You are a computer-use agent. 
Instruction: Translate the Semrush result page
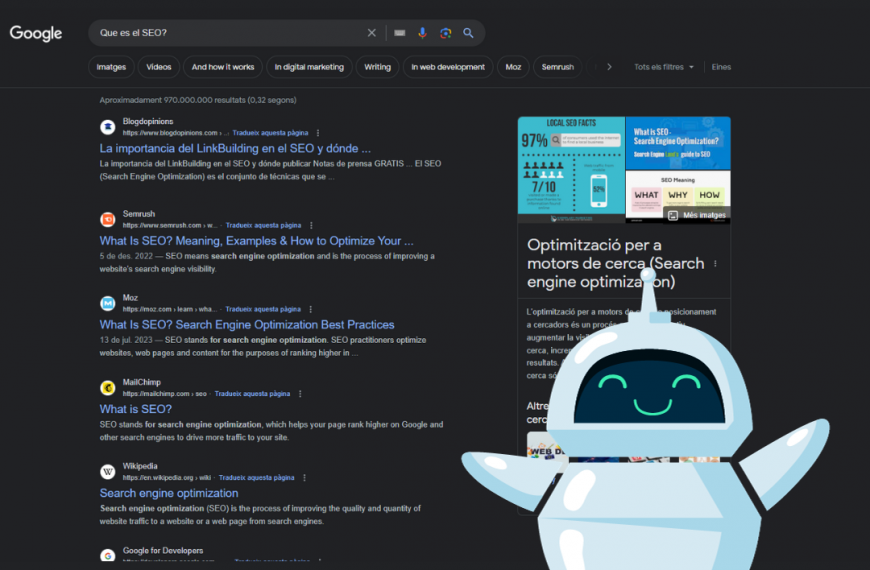(x=264, y=225)
